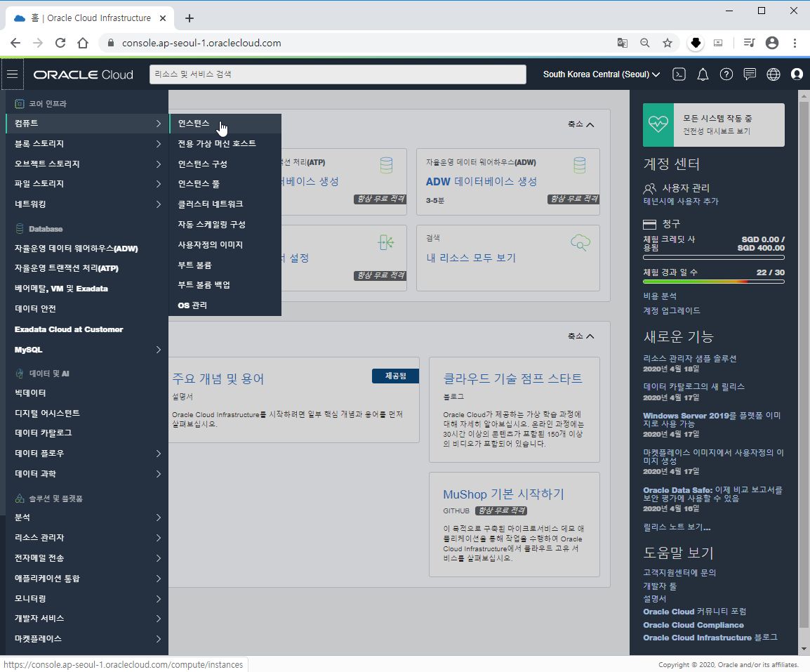The width and height of the screenshot is (810, 672).
Task: Open Chrome three-dot menu
Action: (x=795, y=43)
